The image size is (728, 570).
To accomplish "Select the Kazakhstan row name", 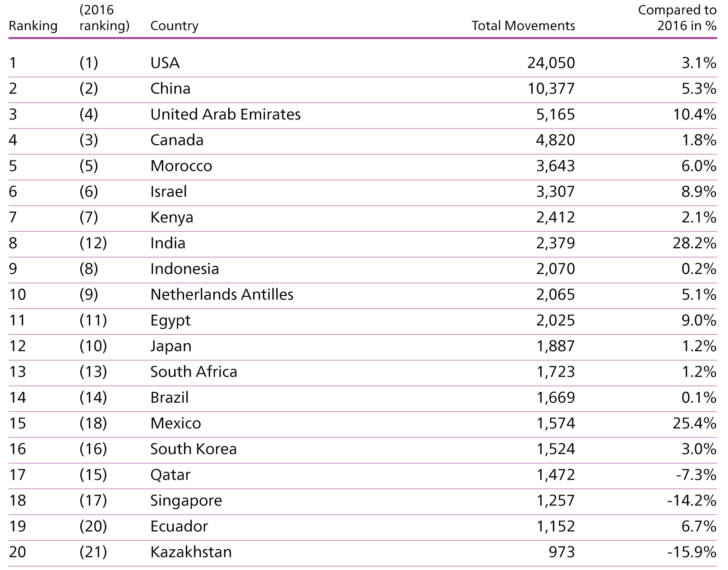I will click(191, 552).
